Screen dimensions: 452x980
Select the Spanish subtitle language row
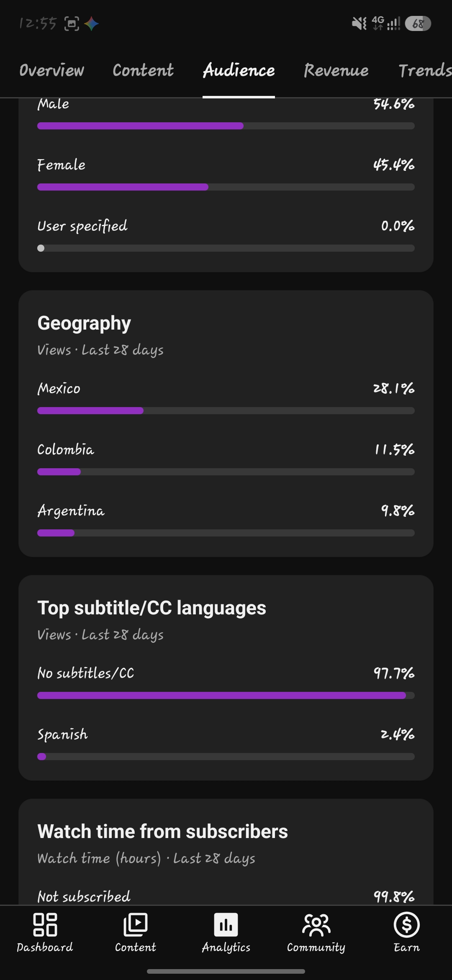tap(226, 744)
